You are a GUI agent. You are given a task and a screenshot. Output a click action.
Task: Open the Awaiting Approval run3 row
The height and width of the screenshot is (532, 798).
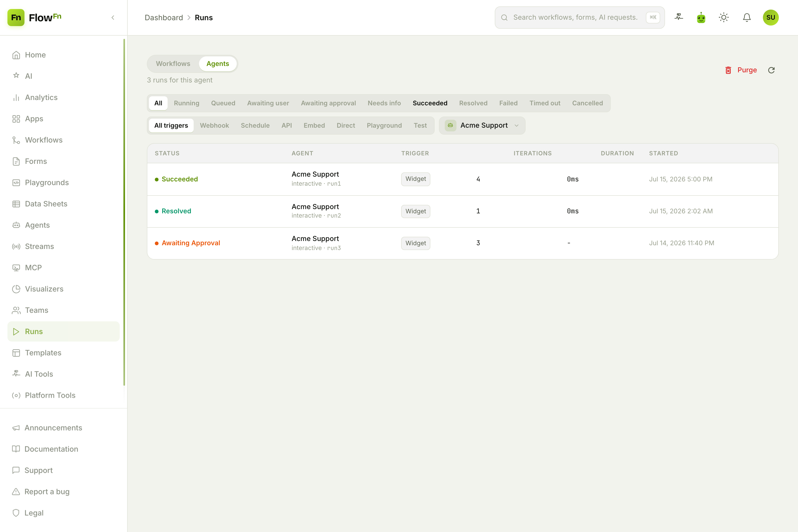pos(463,243)
